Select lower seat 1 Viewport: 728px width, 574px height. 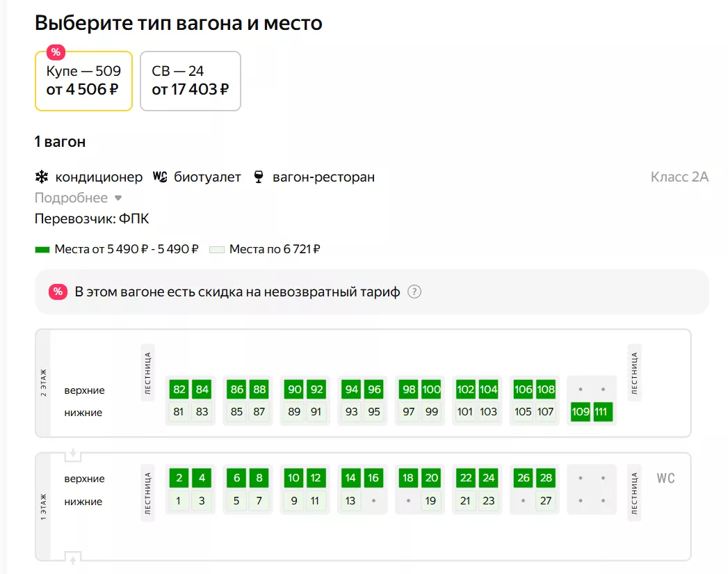coord(179,501)
